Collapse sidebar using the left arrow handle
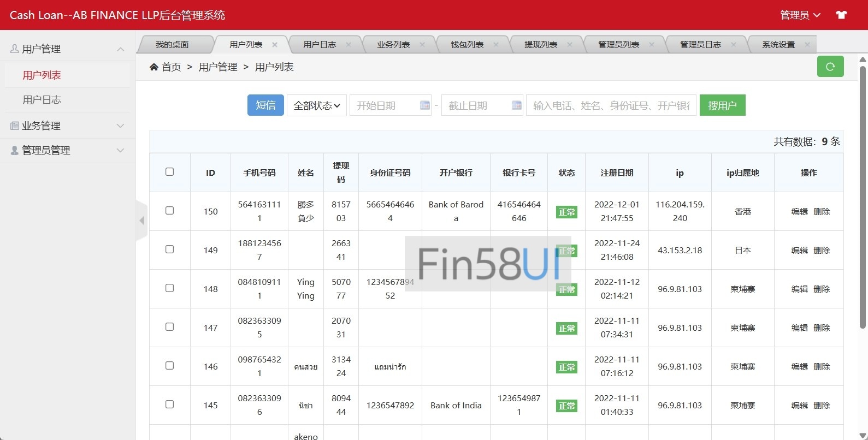 (142, 221)
